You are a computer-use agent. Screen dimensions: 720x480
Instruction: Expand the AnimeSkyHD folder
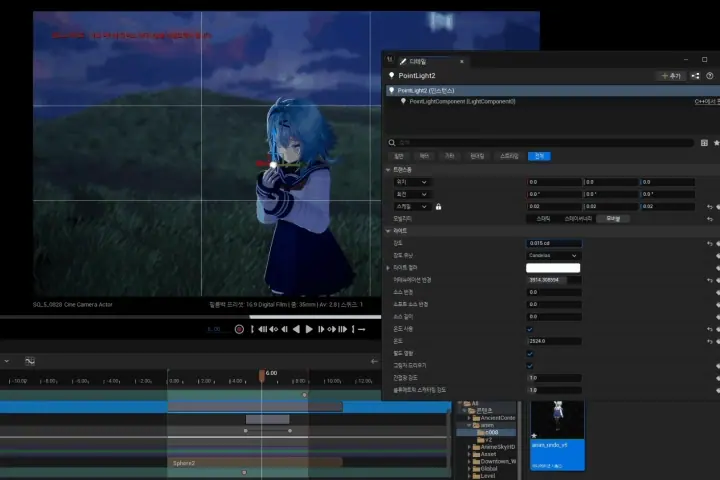coord(469,447)
